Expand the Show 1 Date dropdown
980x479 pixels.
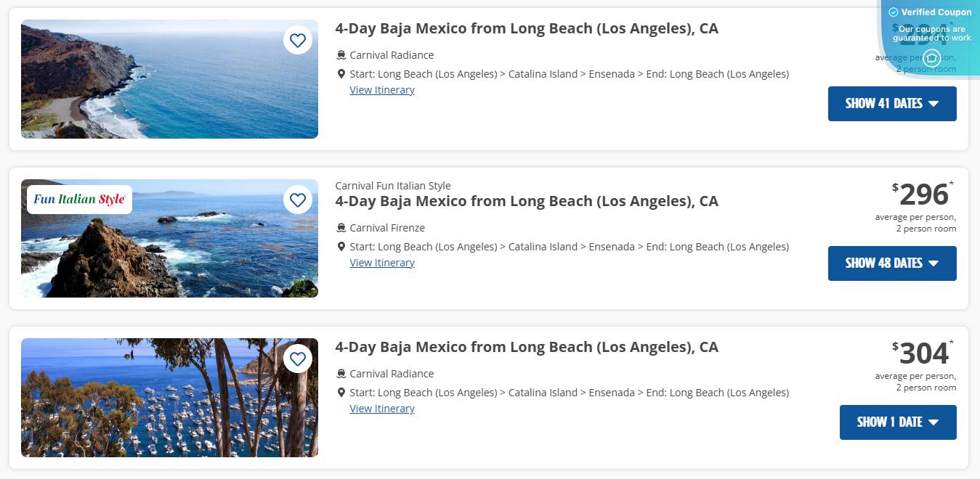click(898, 422)
